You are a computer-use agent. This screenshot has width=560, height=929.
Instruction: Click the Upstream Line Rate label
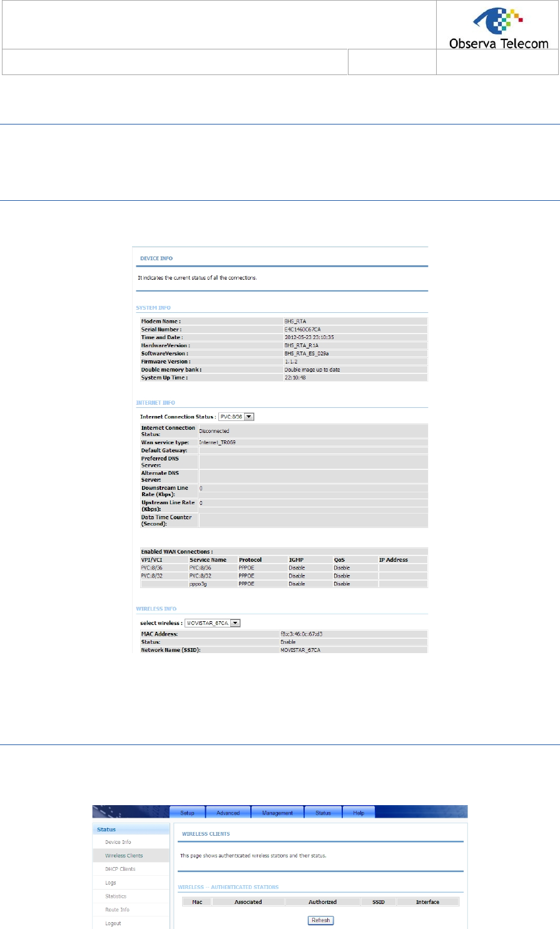pos(168,505)
